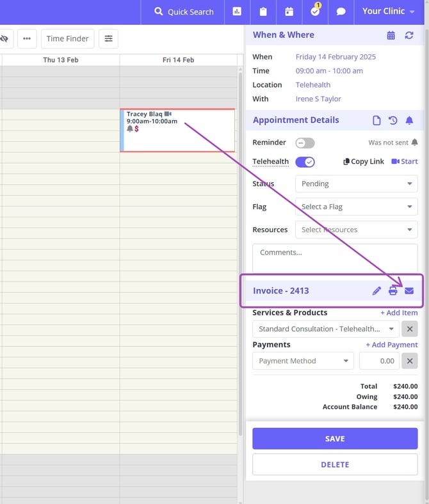429x504 pixels.
Task: Click the refresh icon in When & Where
Action: coord(409,35)
